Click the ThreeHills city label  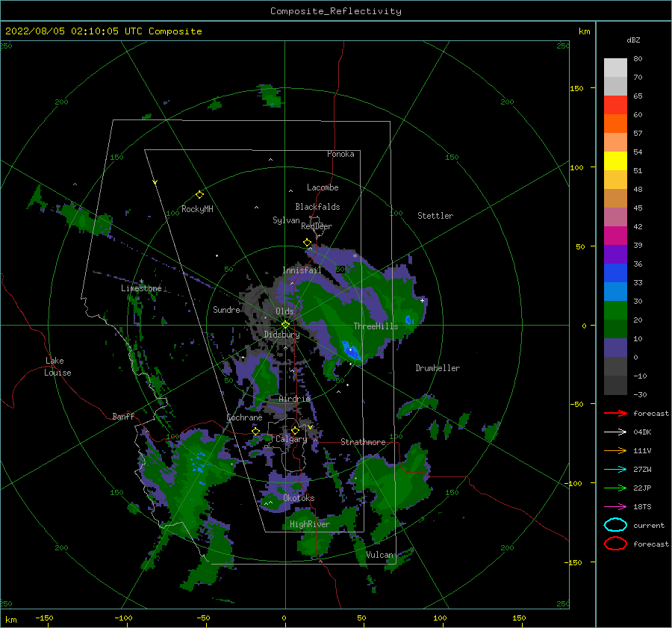coord(376,326)
